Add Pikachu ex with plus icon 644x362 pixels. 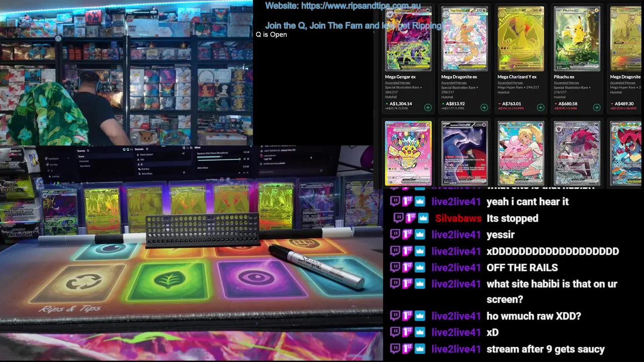pyautogui.click(x=597, y=107)
